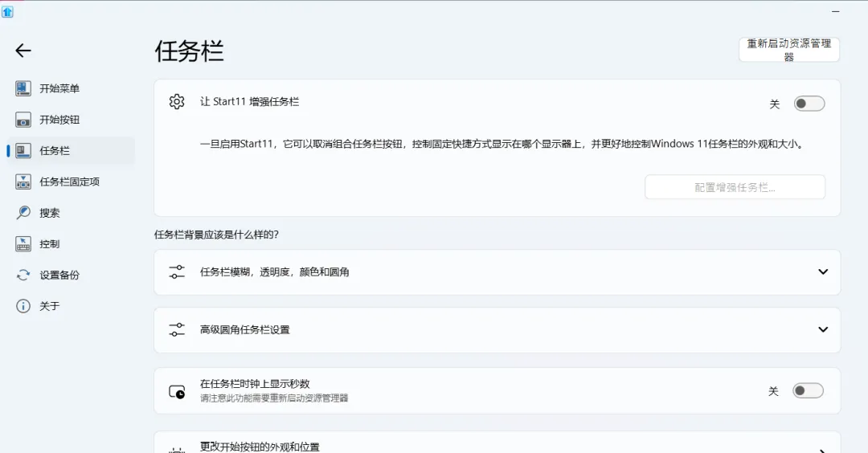Screen dimensions: 868x453
Task: Click the 任务栏 sidebar icon
Action: [23, 150]
